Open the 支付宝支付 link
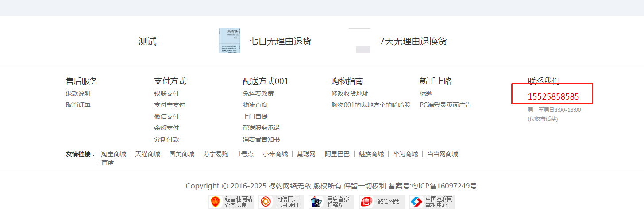 [170, 105]
